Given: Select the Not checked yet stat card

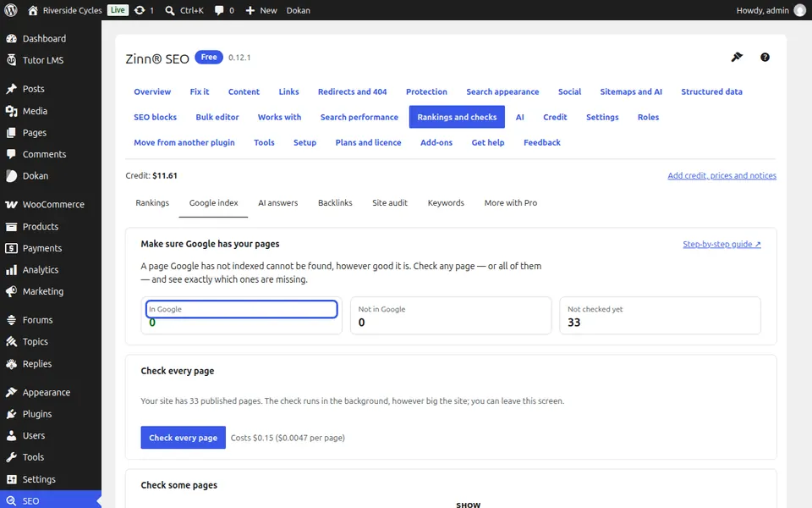Looking at the screenshot, I should click(x=661, y=315).
